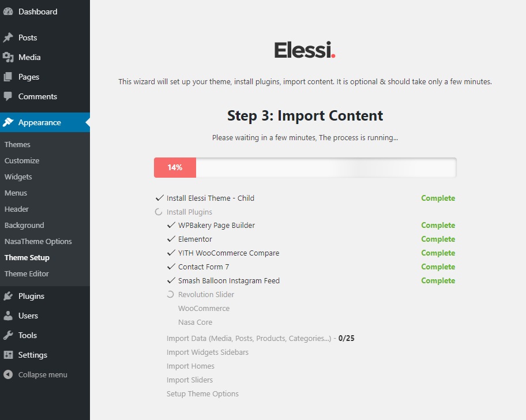
Task: Click the 14% import progress bar
Action: point(305,167)
